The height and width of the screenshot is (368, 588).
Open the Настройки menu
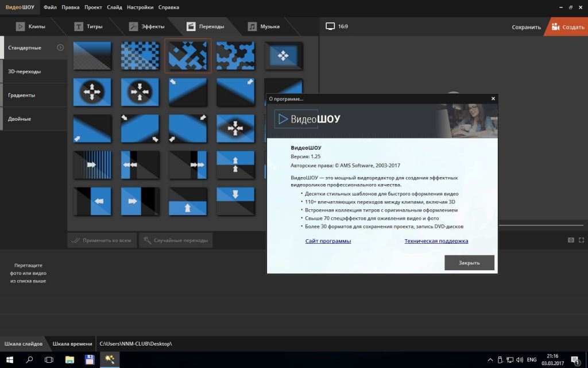[x=140, y=7]
